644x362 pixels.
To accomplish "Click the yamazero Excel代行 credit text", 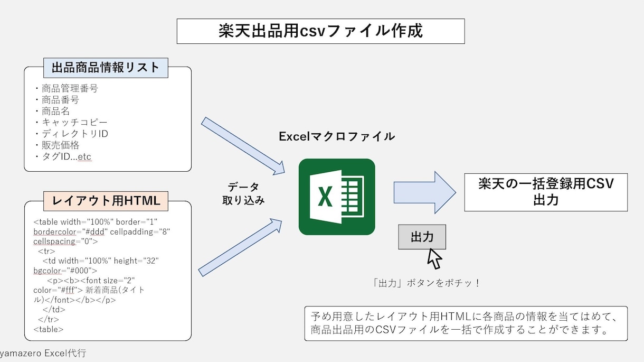I will tap(43, 353).
